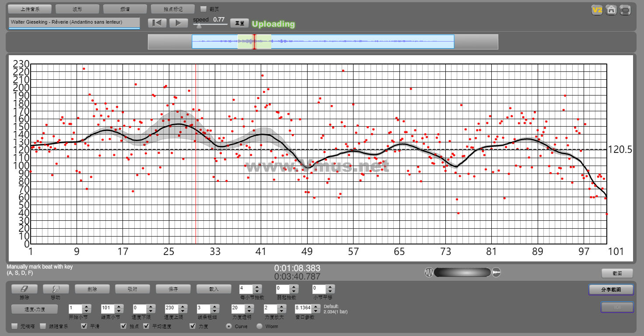Viewport: 644px width, 336px height.
Task: Click the 上传音乐 upload music button
Action: pyautogui.click(x=30, y=9)
